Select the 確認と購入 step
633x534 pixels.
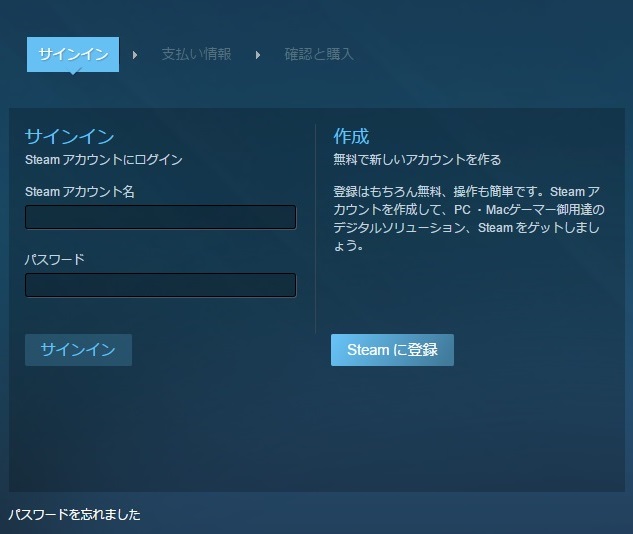pos(319,54)
